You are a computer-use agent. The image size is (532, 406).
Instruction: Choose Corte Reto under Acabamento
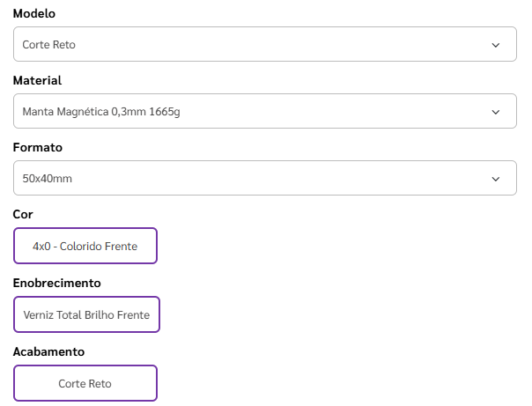click(x=85, y=383)
